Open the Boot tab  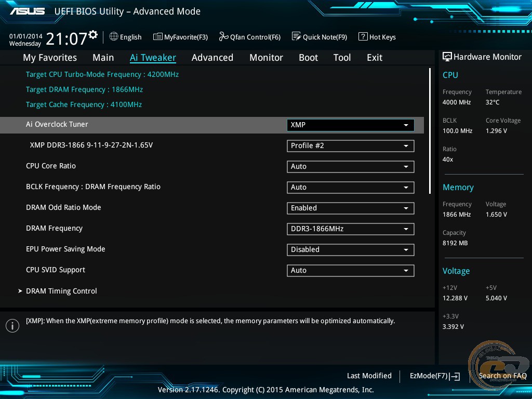(308, 58)
